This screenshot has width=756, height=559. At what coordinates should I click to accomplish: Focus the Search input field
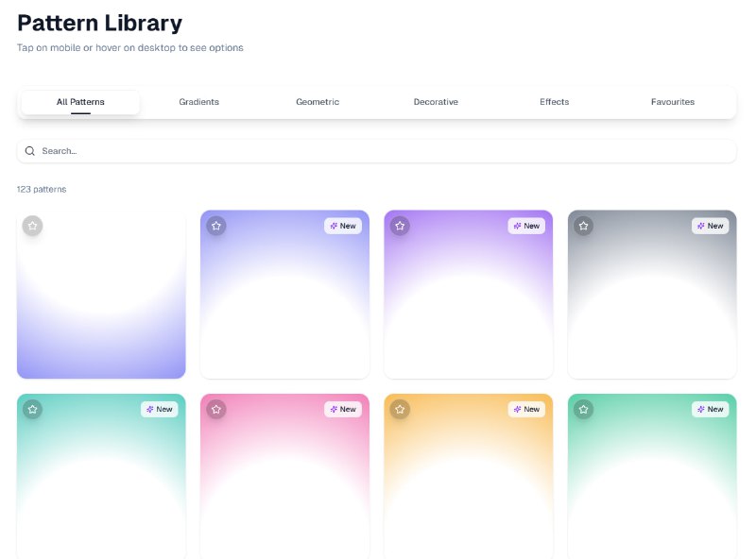click(x=378, y=151)
